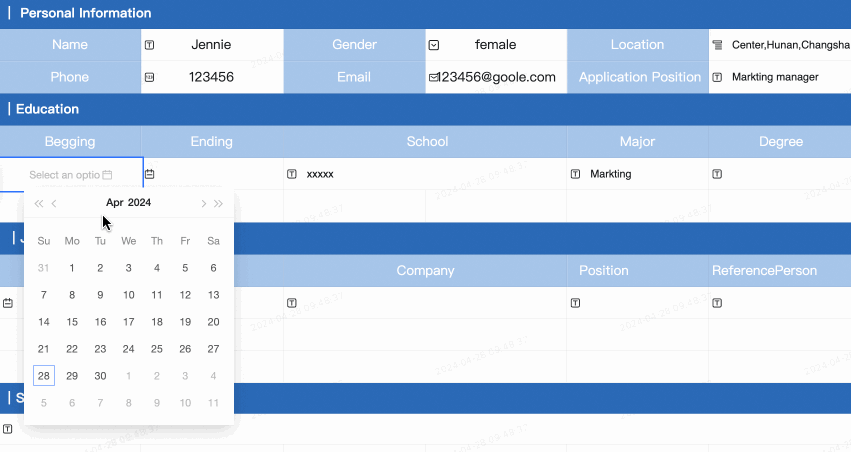Pick April 6 in the calendar
This screenshot has height=452, width=851.
213,268
